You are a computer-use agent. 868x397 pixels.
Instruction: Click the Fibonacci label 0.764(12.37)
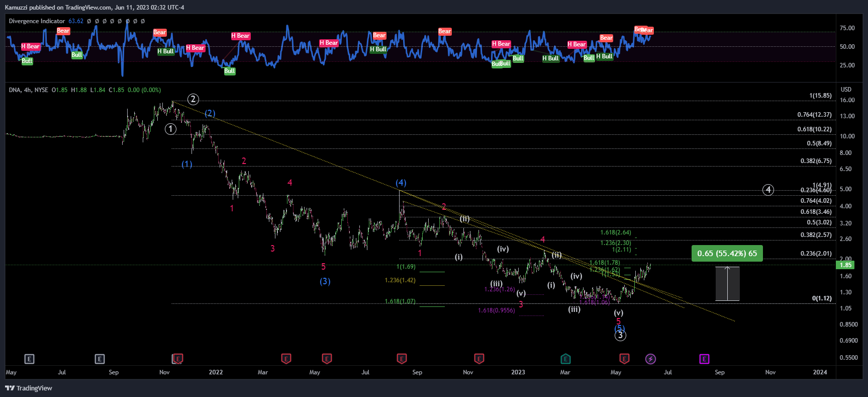pos(814,115)
